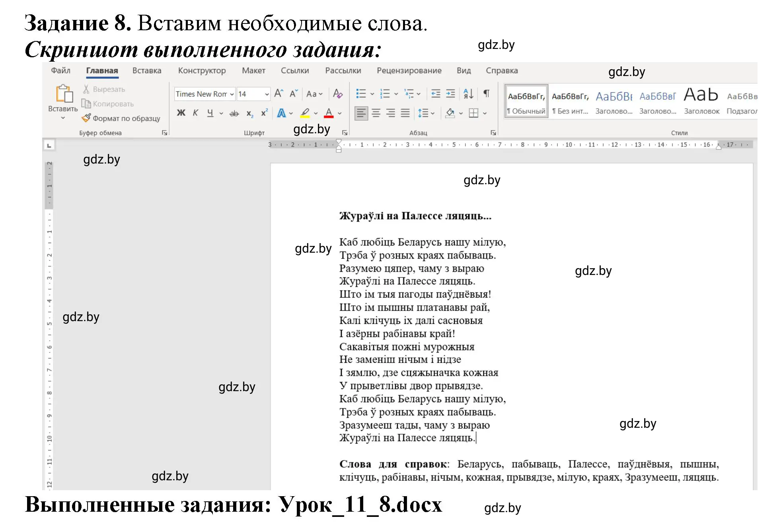777x532 pixels.
Task: Expand the Вставить paste options arrow
Action: click(63, 118)
